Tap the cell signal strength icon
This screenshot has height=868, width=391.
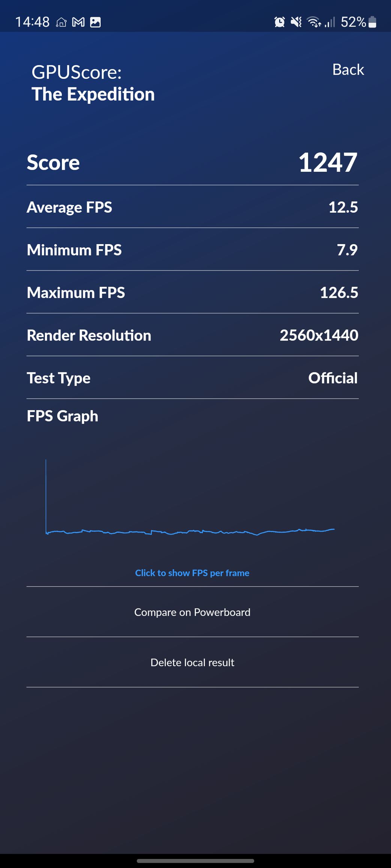click(x=330, y=22)
